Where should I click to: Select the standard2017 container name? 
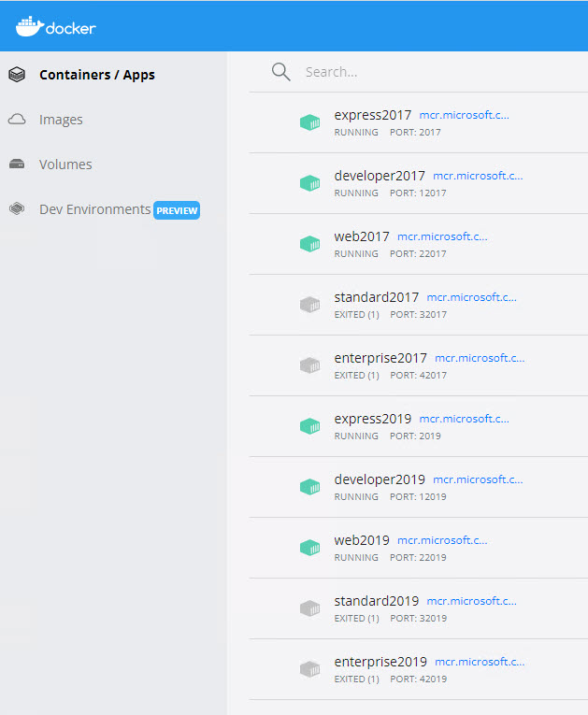[x=377, y=297]
